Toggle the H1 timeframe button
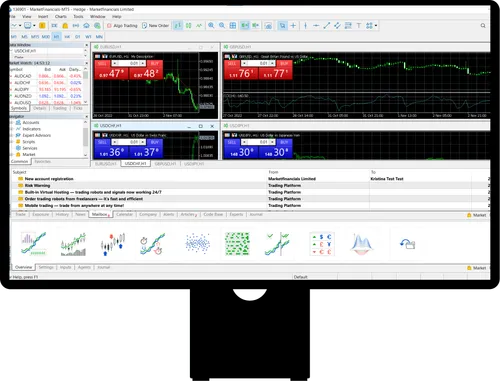The width and height of the screenshot is (500, 381). click(x=56, y=37)
